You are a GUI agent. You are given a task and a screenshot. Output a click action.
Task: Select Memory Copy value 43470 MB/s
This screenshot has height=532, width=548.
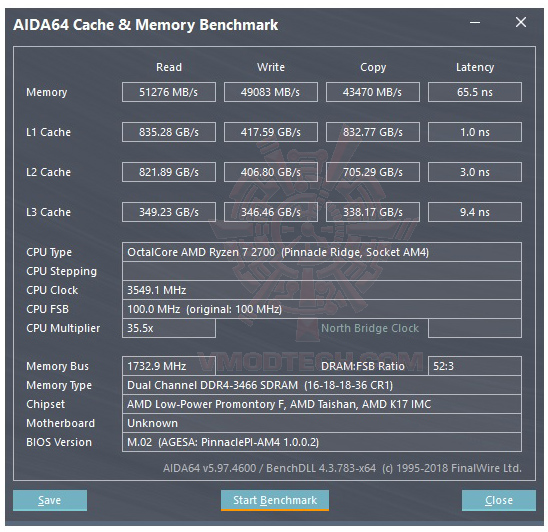(x=373, y=92)
